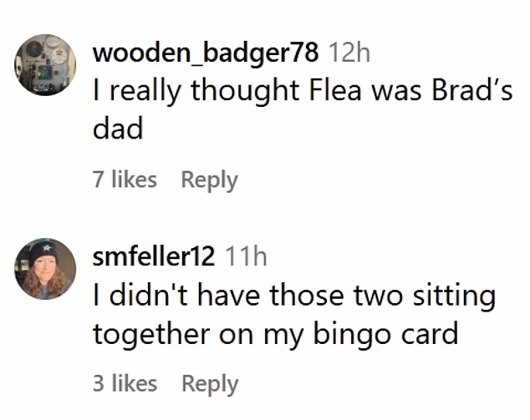530x420 pixels.
Task: Click the 11h comment timestamp
Action: (x=247, y=257)
